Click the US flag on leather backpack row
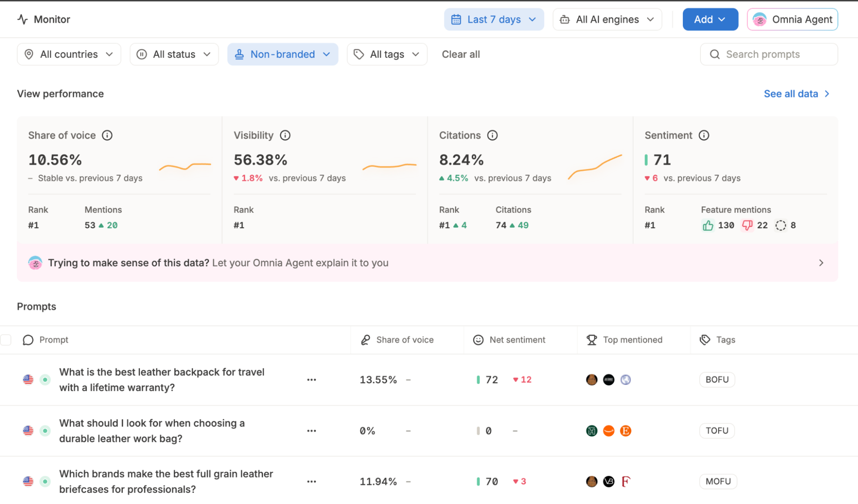This screenshot has width=858, height=504. pyautogui.click(x=28, y=380)
